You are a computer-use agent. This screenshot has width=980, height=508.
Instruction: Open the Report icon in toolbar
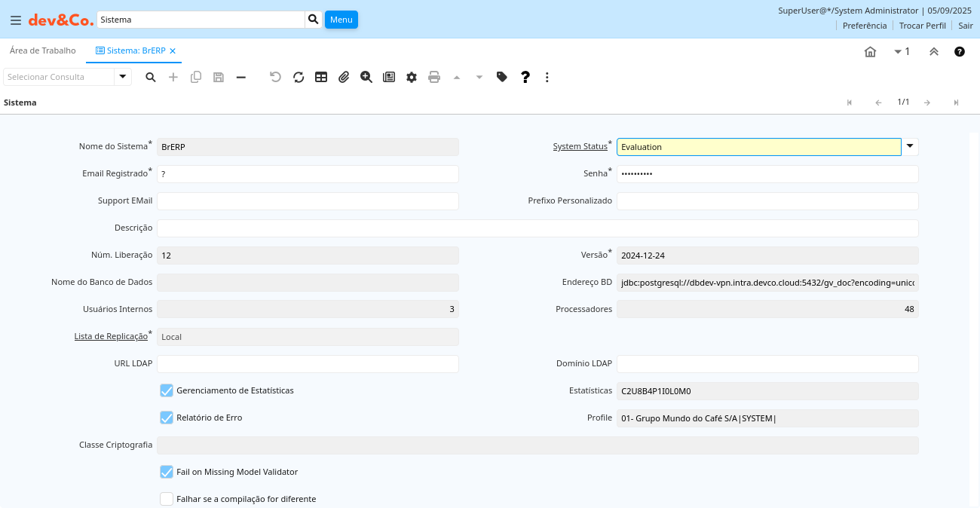coord(389,77)
